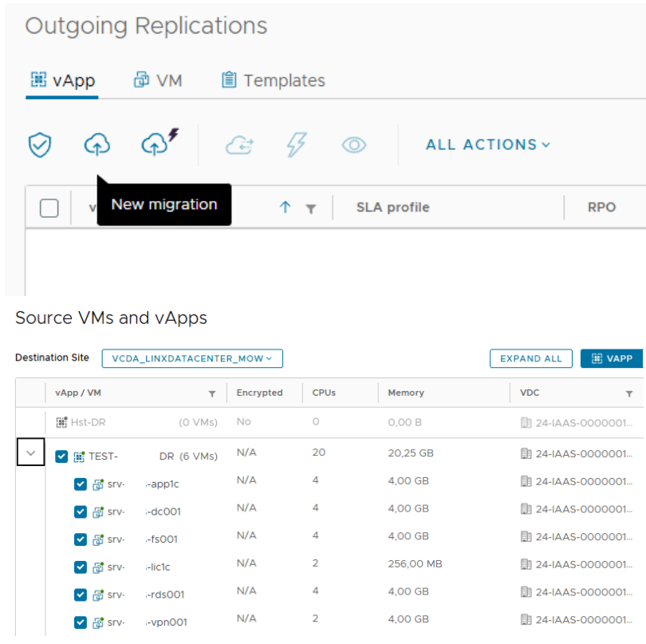Tick the select-all checkbox in replications table header
Viewport: 646px width, 644px height.
click(49, 208)
